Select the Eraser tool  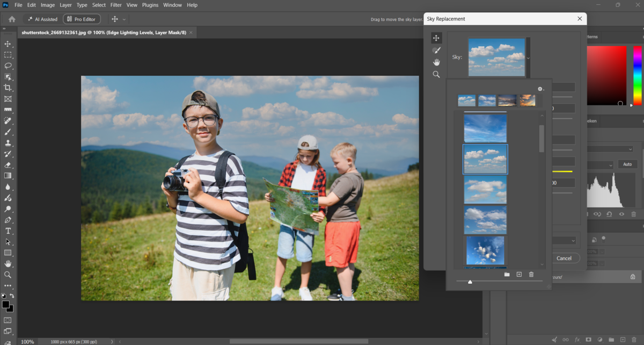8,165
